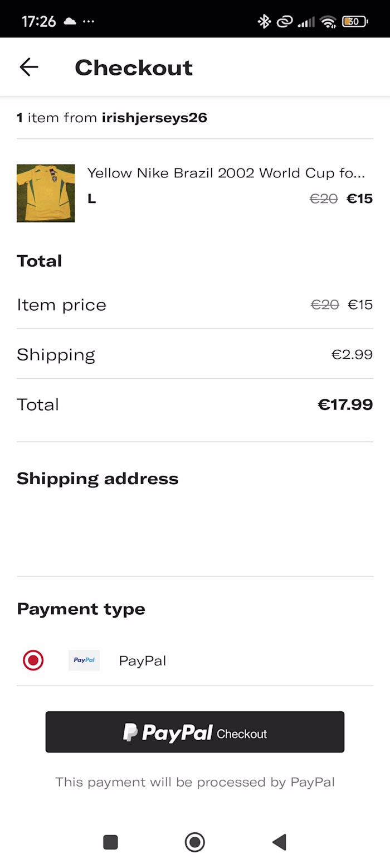Open seller profile irishjerseys26
The height and width of the screenshot is (868, 390).
[x=154, y=118]
